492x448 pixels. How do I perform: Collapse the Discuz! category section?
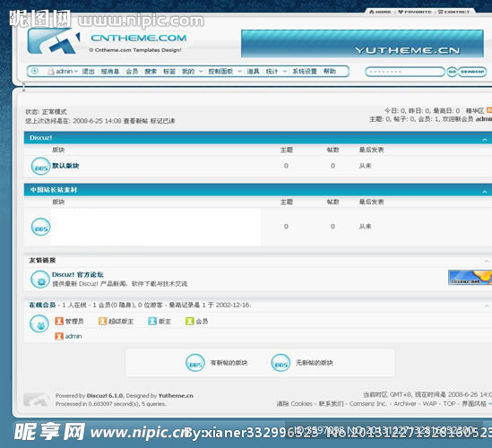485,139
